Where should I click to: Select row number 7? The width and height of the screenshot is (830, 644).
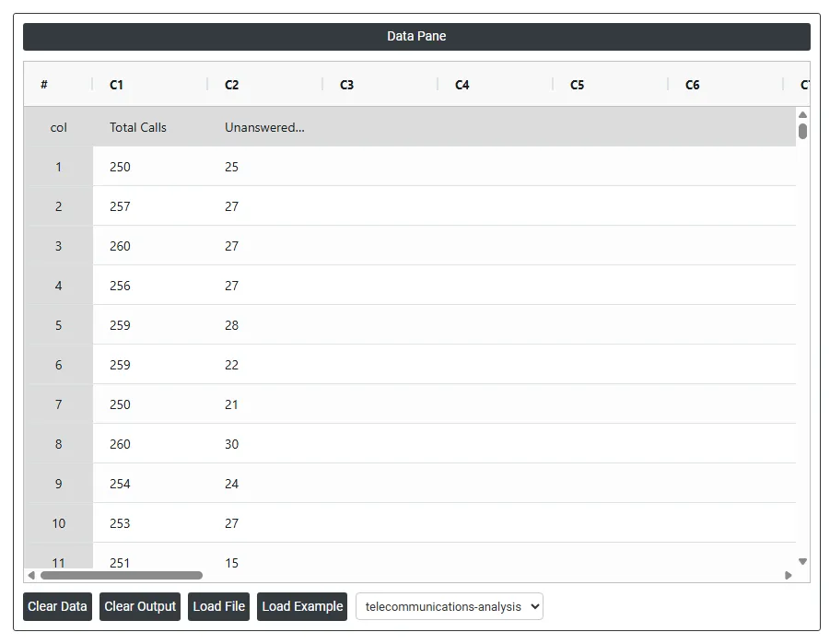(x=58, y=404)
